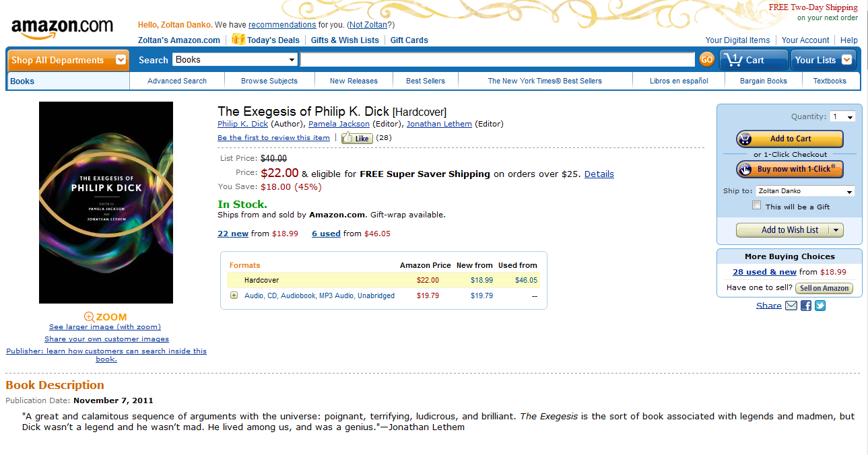Image resolution: width=868 pixels, height=455 pixels.
Task: Share on Twitter icon
Action: 820,306
